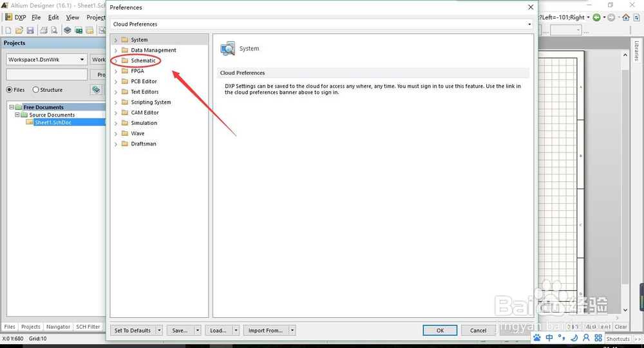The height and width of the screenshot is (348, 644).
Task: Select the Draftsman preferences item
Action: tap(144, 144)
